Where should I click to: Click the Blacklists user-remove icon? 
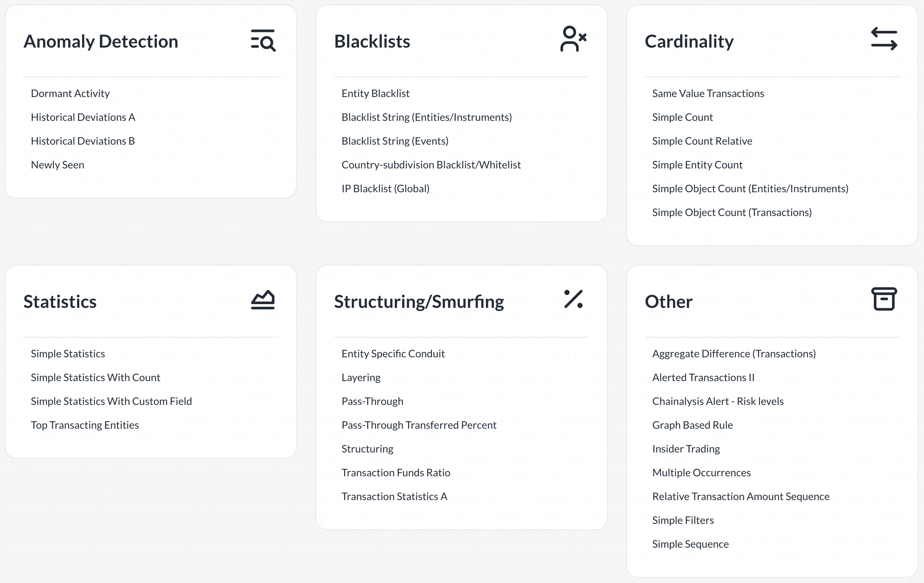coord(573,39)
